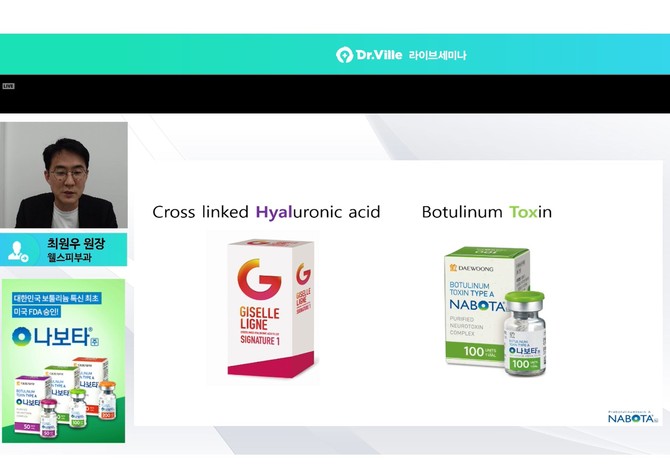Viewport: 670px width, 469px height.
Task: Click the orange 200 unit Nabota vial
Action: point(107,401)
